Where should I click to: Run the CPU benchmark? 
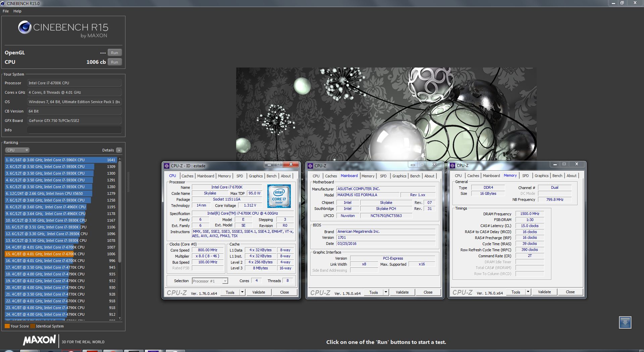tap(115, 62)
